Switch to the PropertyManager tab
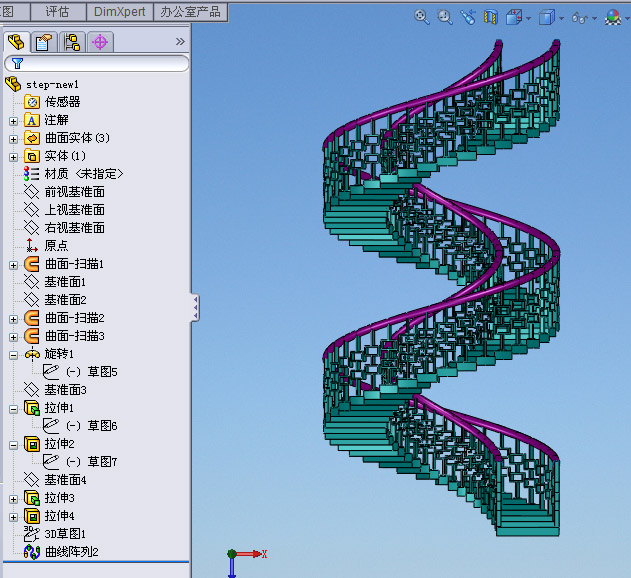This screenshot has width=631, height=578. pos(43,42)
